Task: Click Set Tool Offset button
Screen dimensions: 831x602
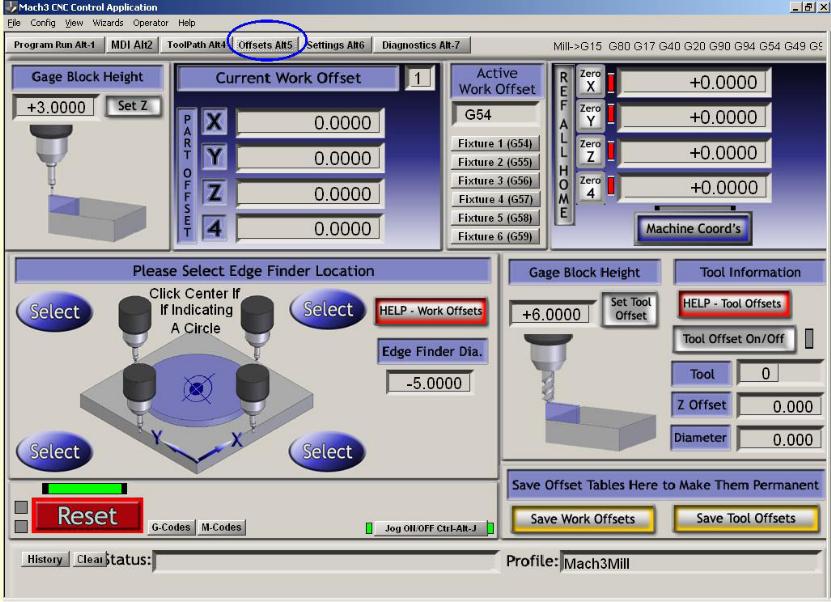Action: tap(630, 308)
